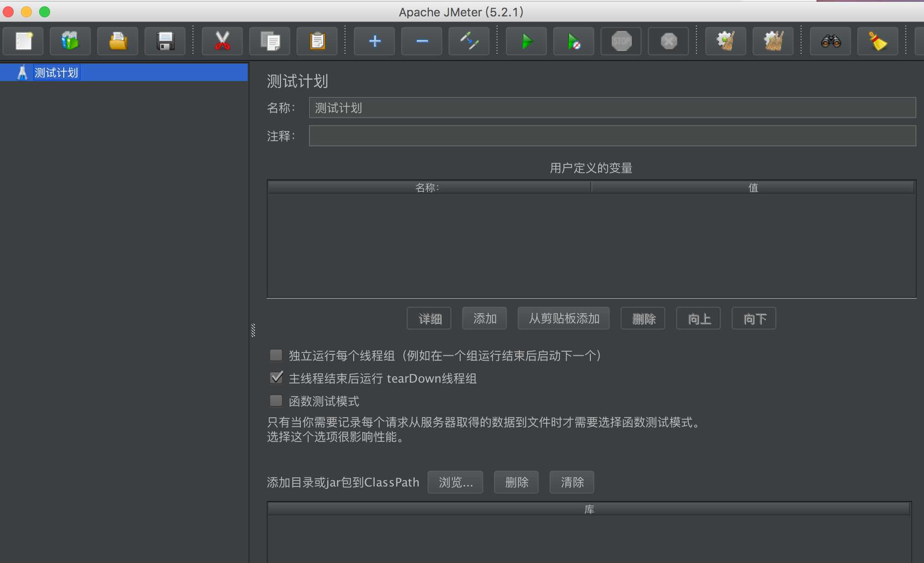Image resolution: width=924 pixels, height=563 pixels.
Task: Toggle 独立运行每个线程组 checkbox
Action: coord(276,355)
